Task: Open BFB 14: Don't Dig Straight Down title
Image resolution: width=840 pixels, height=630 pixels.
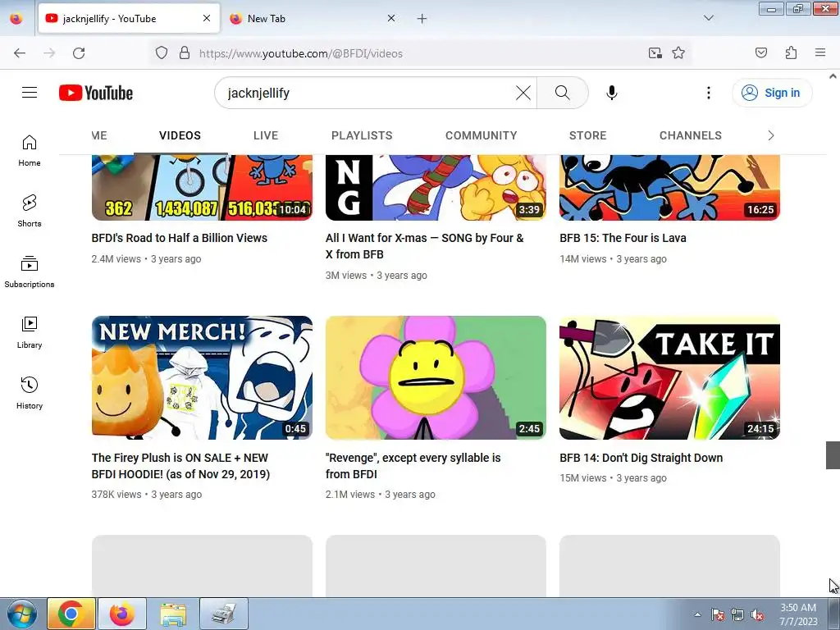Action: [x=641, y=458]
